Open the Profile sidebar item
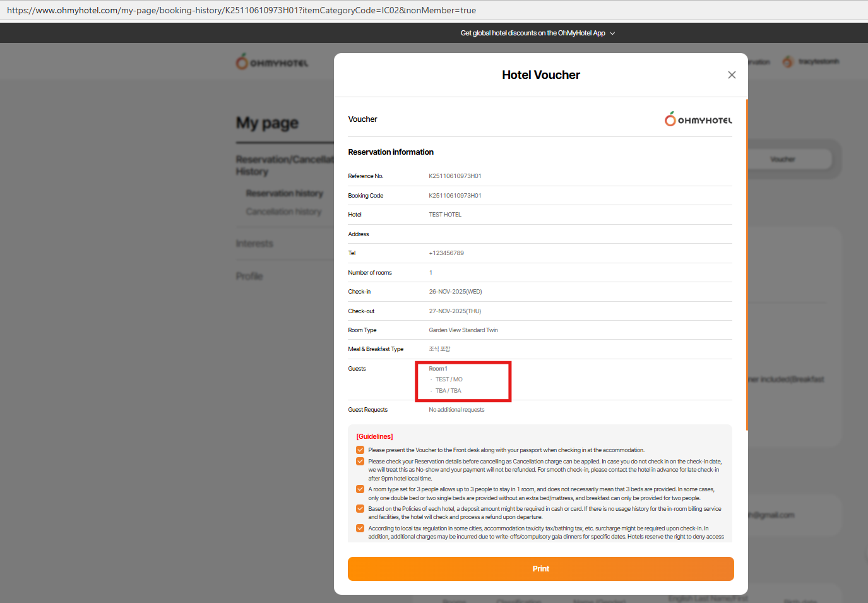 (x=249, y=276)
